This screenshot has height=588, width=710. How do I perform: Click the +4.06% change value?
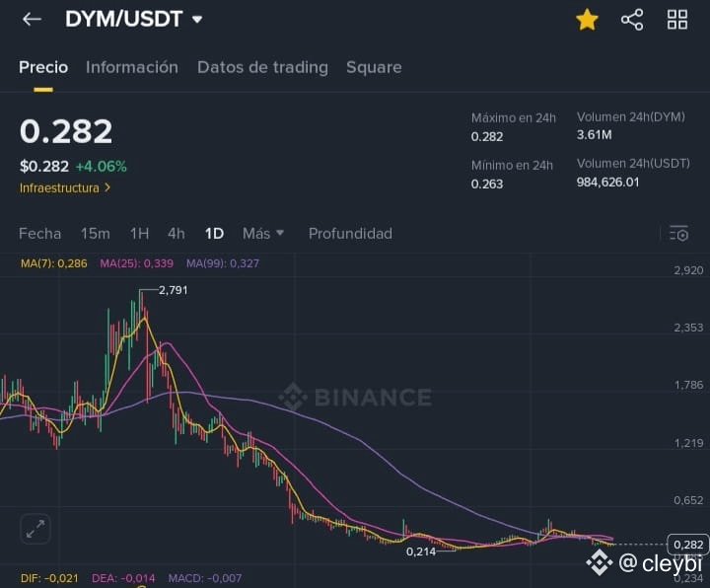(101, 167)
